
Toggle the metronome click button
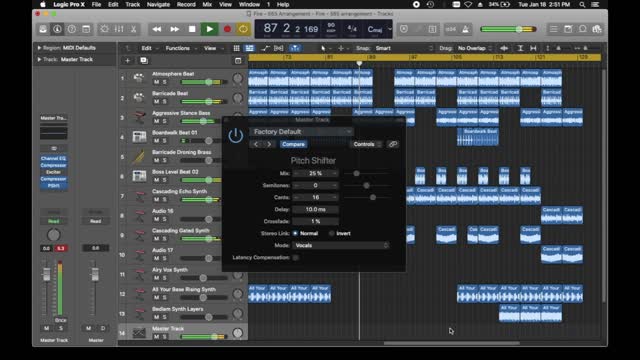[x=466, y=29]
